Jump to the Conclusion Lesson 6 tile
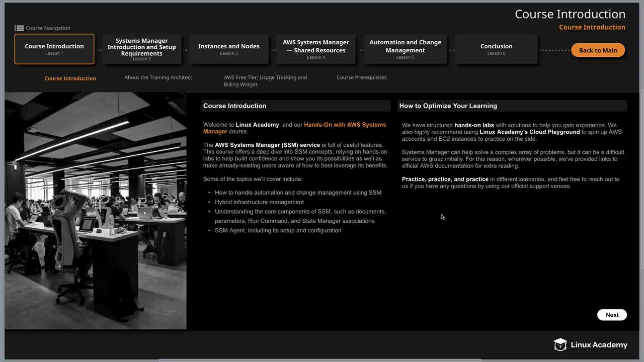644x362 pixels. click(x=496, y=49)
